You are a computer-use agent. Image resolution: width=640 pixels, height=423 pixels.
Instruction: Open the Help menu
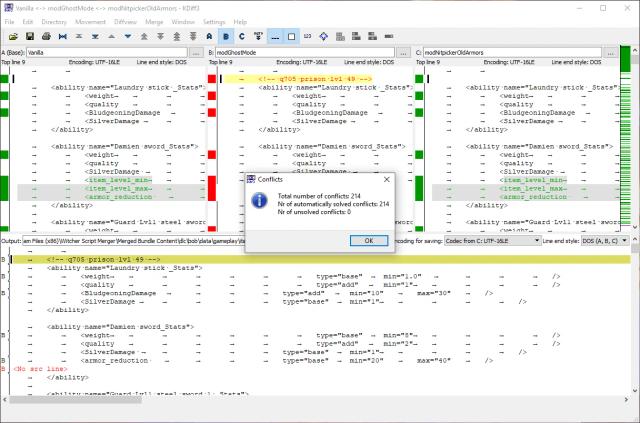click(240, 22)
